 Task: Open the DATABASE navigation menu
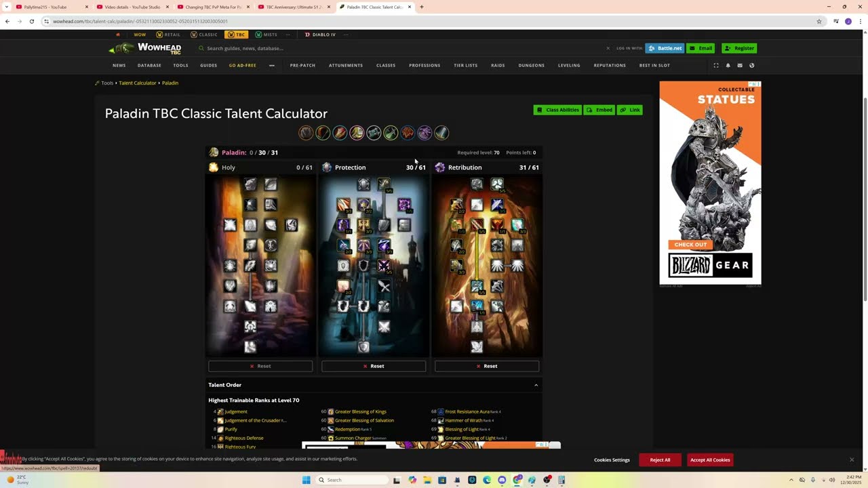(149, 66)
